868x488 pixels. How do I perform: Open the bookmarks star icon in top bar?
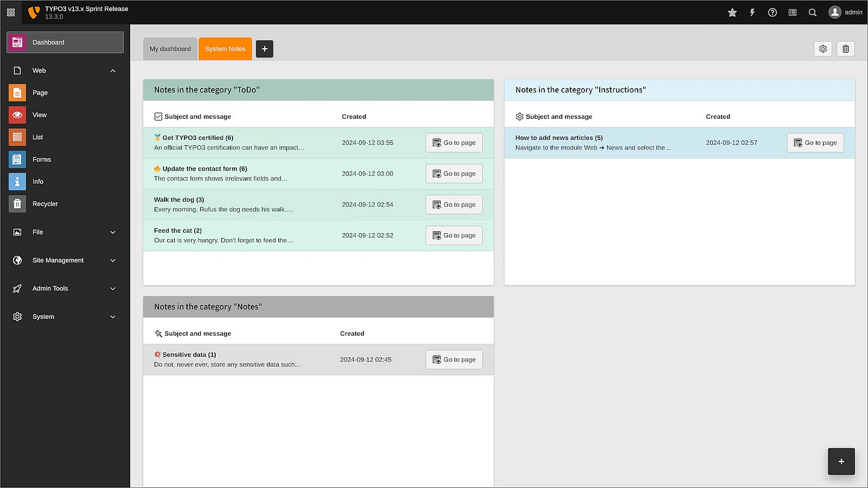[732, 13]
